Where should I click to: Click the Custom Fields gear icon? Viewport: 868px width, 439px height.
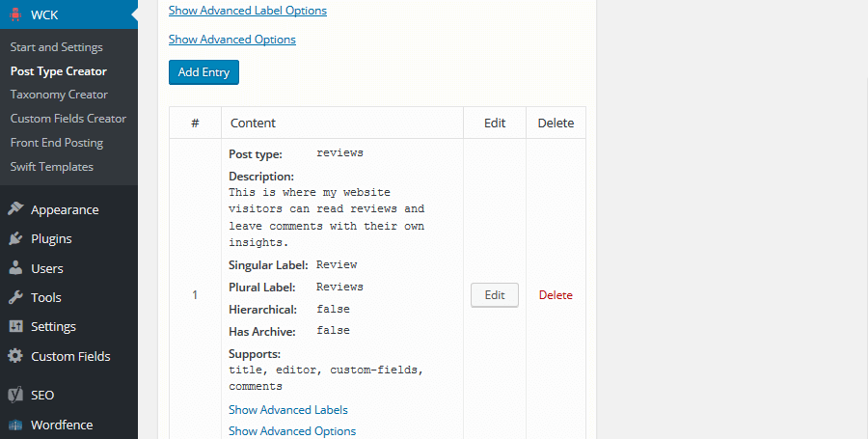[x=15, y=356]
